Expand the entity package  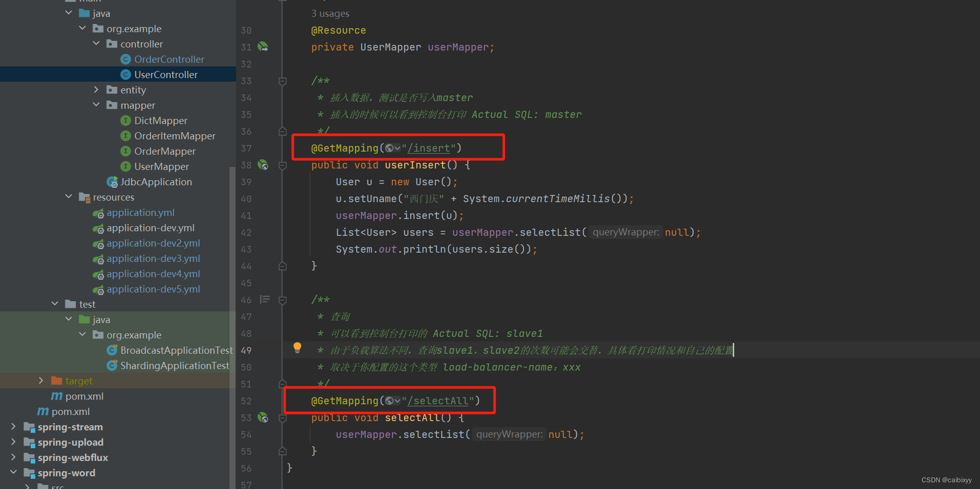tap(97, 89)
